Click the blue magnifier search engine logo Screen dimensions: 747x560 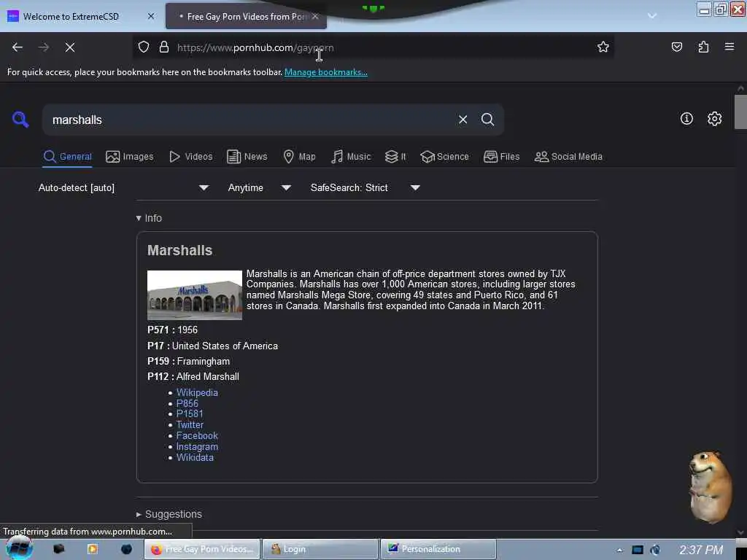click(x=20, y=120)
